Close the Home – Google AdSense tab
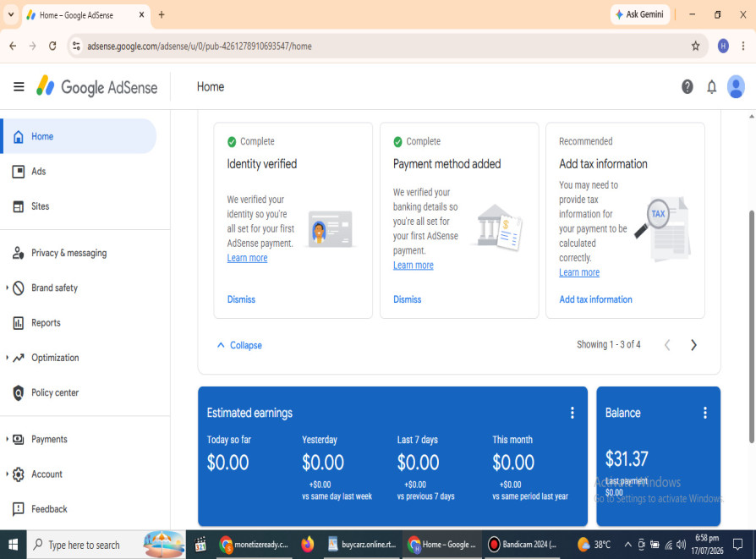 [141, 15]
